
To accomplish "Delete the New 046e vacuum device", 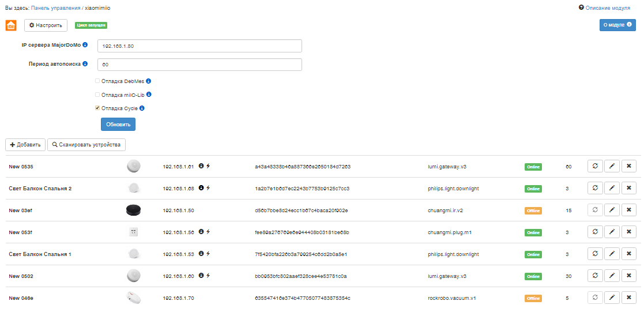I will coord(628,298).
